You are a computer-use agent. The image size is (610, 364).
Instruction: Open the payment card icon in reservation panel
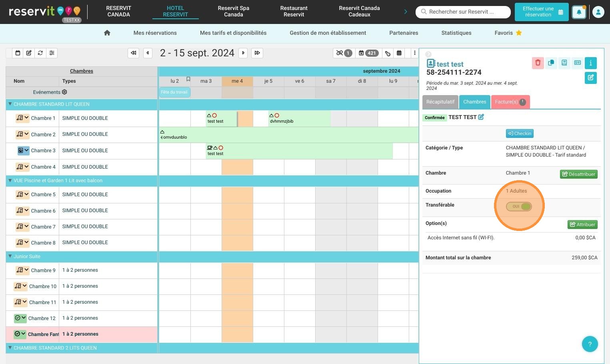pyautogui.click(x=578, y=63)
